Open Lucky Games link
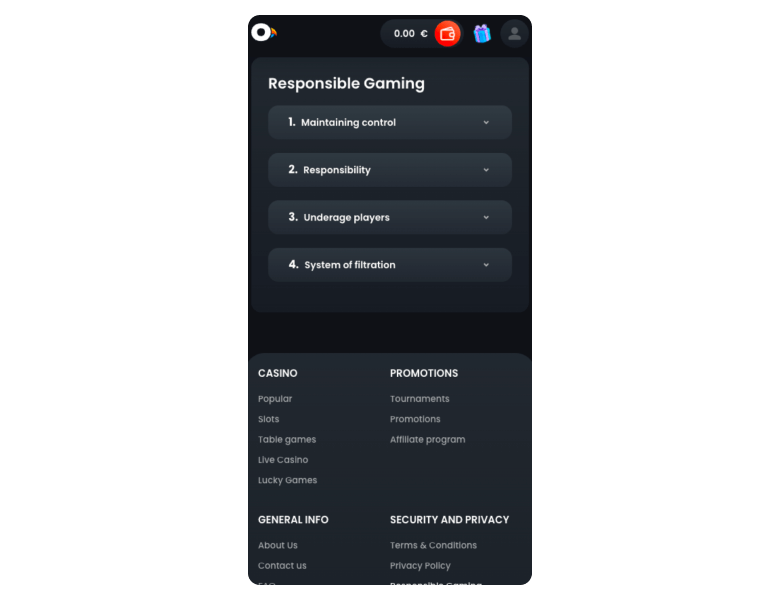780x600 pixels. [x=288, y=481]
